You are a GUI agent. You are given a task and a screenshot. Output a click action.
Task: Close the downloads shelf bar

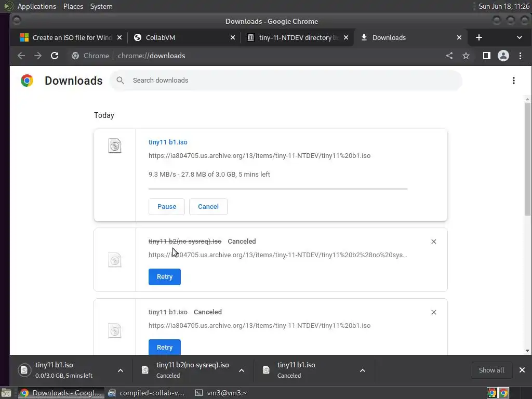[x=522, y=370]
